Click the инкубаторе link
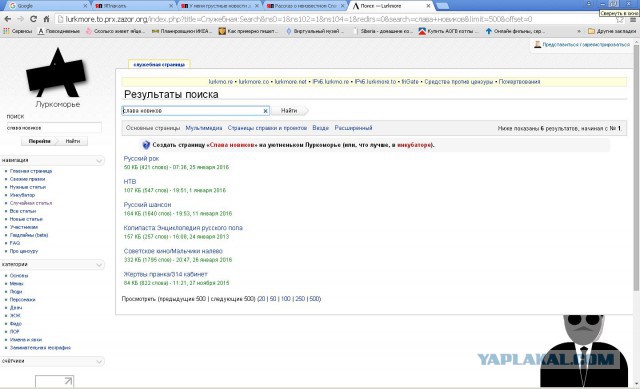Viewport: 640px width, 389px height. (x=414, y=145)
